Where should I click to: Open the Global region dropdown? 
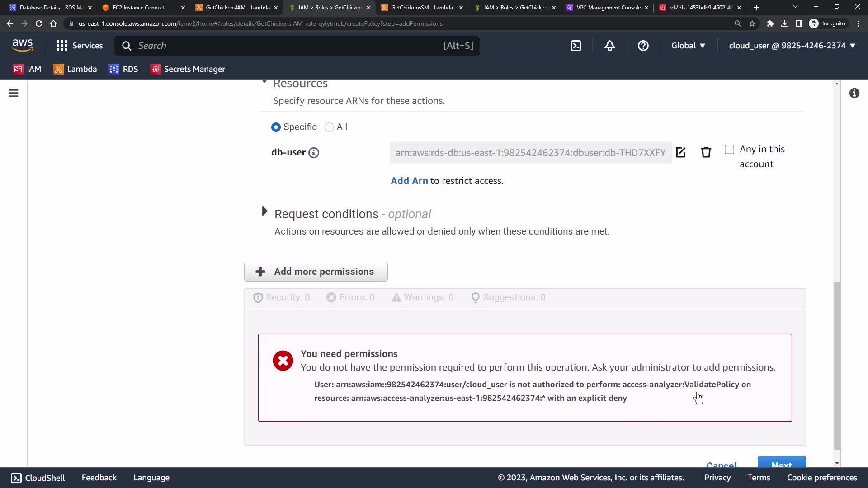pos(688,46)
